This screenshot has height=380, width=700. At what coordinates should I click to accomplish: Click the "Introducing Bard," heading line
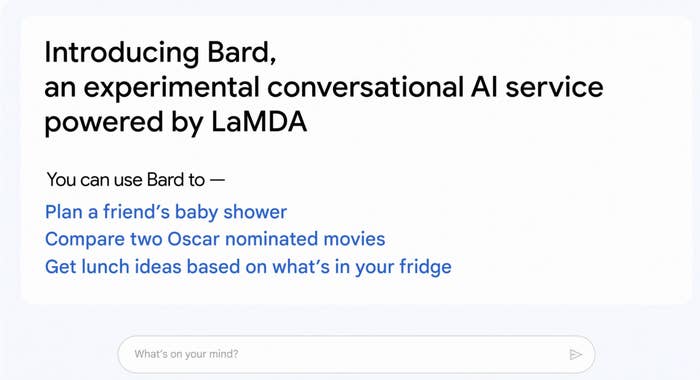(x=160, y=53)
